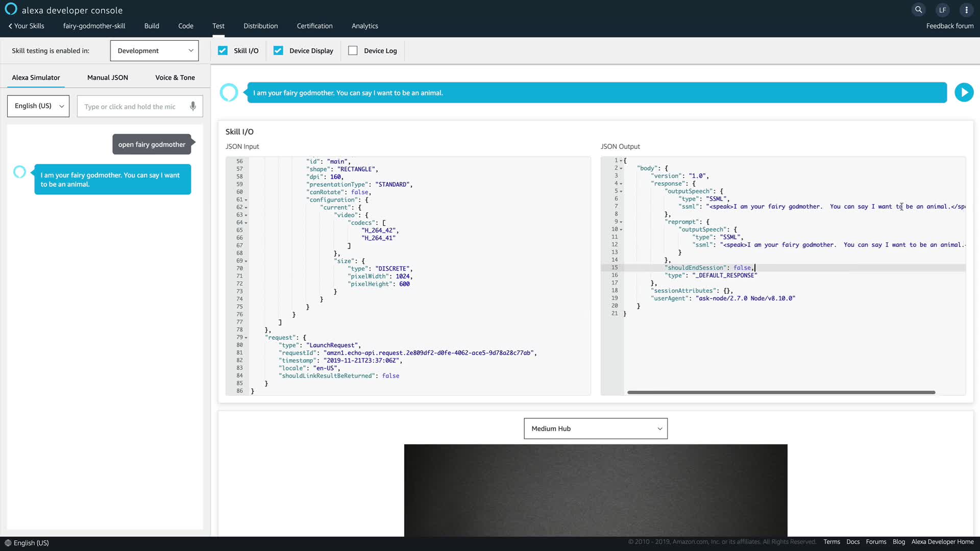The height and width of the screenshot is (551, 980).
Task: Focus the utterance text input field
Action: (133, 106)
